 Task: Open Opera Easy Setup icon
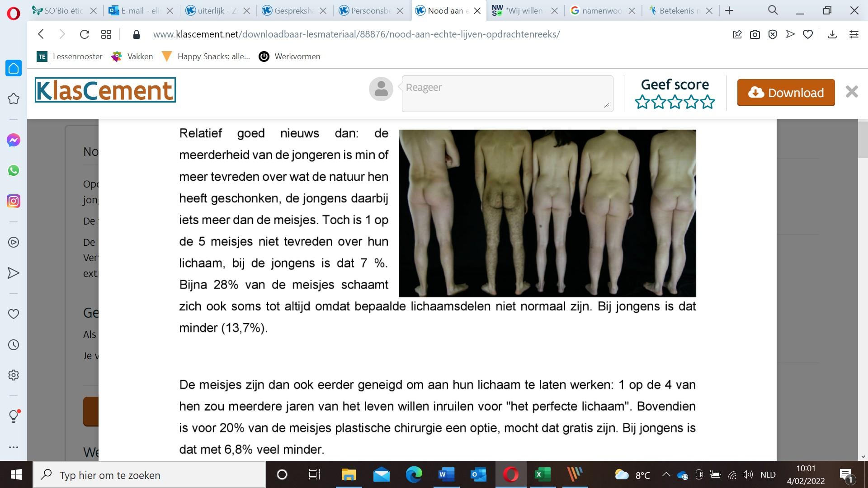pos(854,34)
